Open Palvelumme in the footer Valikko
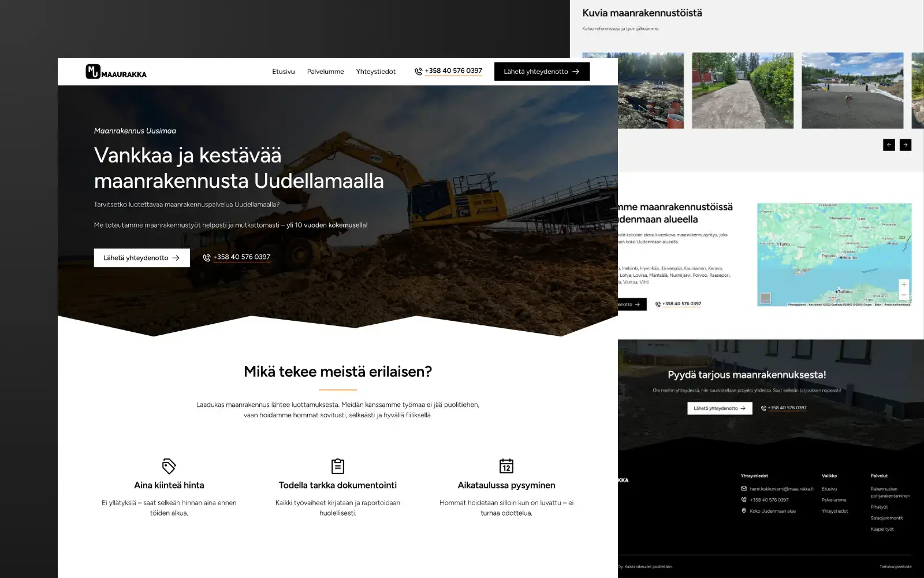The width and height of the screenshot is (924, 578). [834, 500]
